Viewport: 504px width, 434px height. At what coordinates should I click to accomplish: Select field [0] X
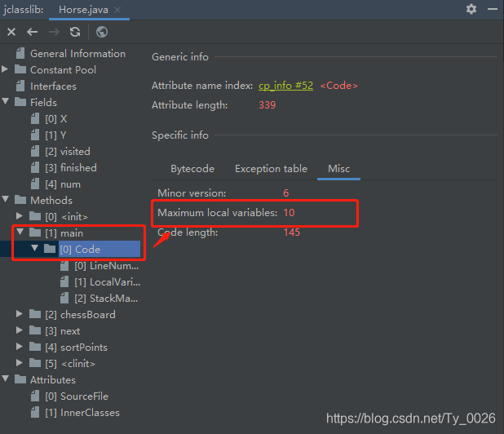pyautogui.click(x=56, y=119)
